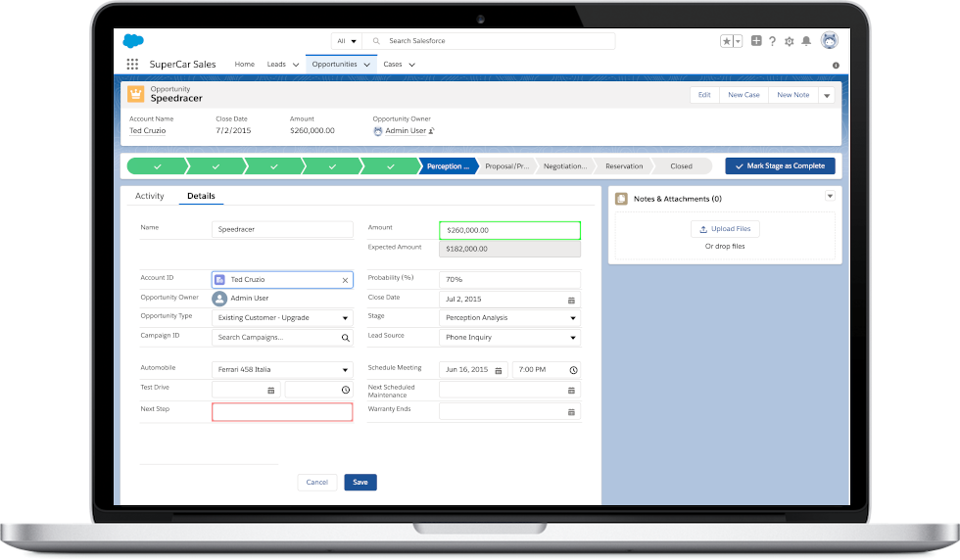Screen dimensions: 960x560
Task: Open the Lead Source dropdown
Action: 509,338
